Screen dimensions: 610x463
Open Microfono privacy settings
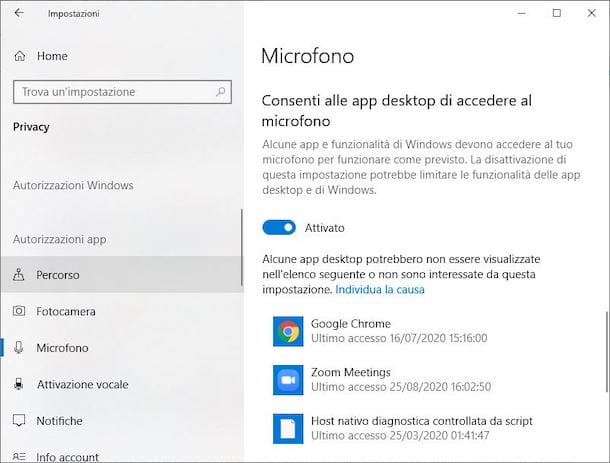(121, 347)
